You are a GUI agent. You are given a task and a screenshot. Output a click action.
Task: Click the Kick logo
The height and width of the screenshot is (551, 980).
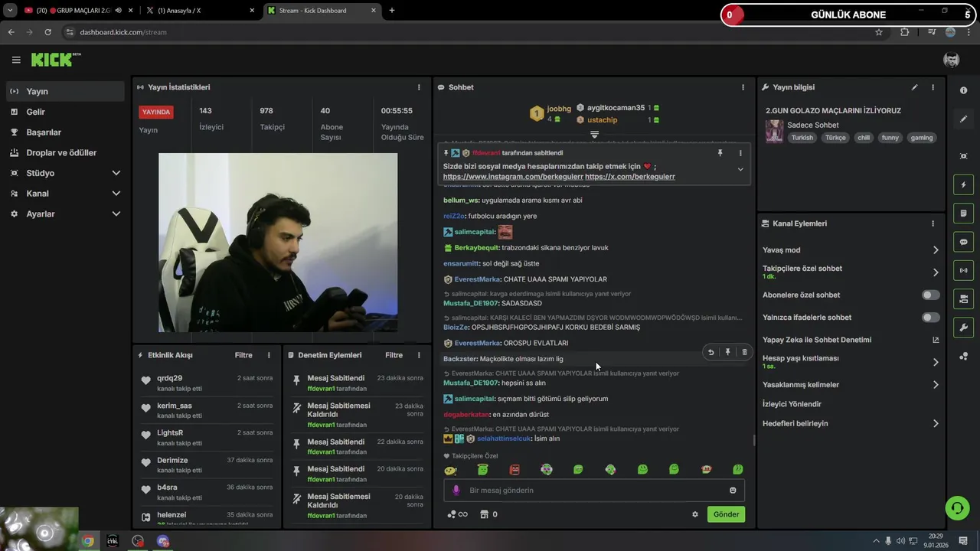[56, 60]
